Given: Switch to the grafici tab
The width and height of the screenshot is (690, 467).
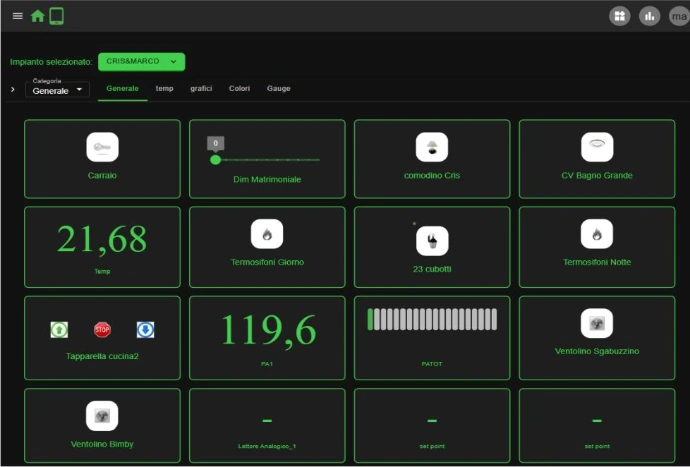Looking at the screenshot, I should [x=201, y=89].
